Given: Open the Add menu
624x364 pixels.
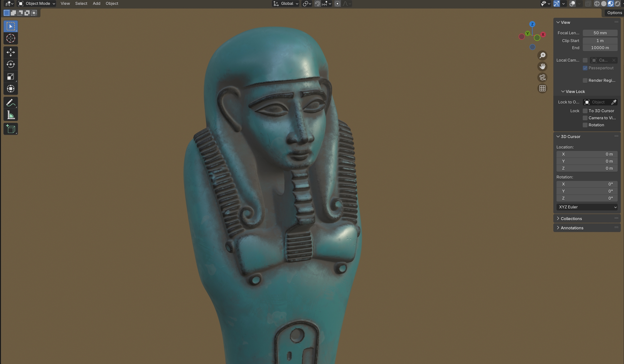Looking at the screenshot, I should (x=96, y=3).
